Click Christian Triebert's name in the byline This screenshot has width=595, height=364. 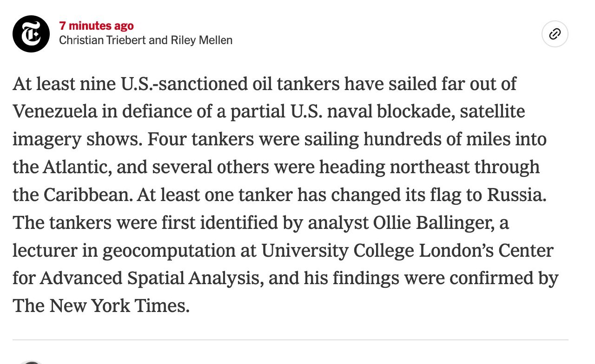click(x=102, y=40)
